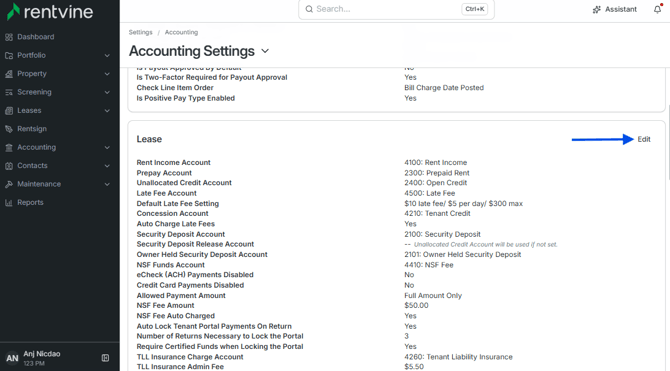The width and height of the screenshot is (670, 371).
Task: Click 'Rent Income Account' label
Action: [173, 163]
